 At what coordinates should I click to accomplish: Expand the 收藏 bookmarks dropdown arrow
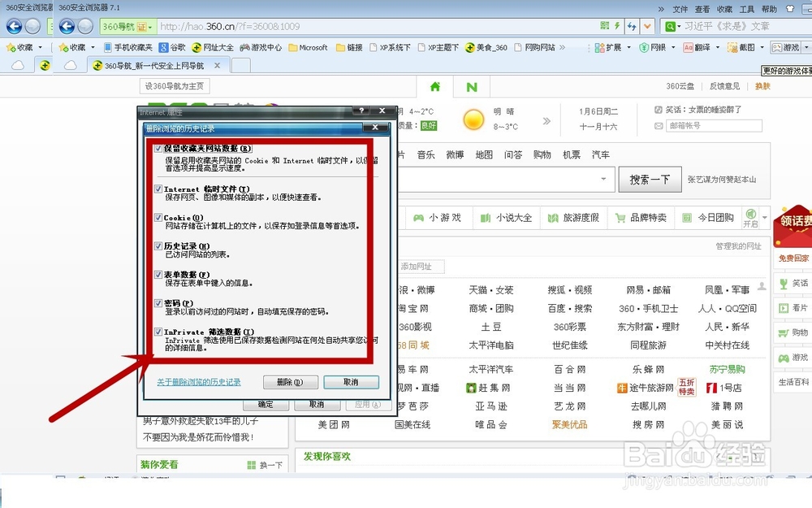(93, 47)
